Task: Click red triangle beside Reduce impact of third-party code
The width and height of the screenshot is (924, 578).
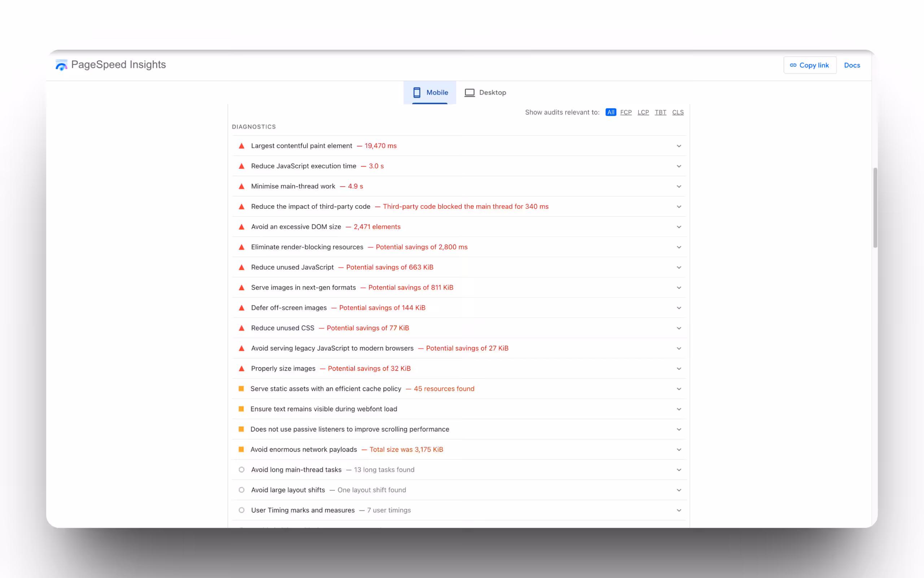Action: (x=241, y=207)
